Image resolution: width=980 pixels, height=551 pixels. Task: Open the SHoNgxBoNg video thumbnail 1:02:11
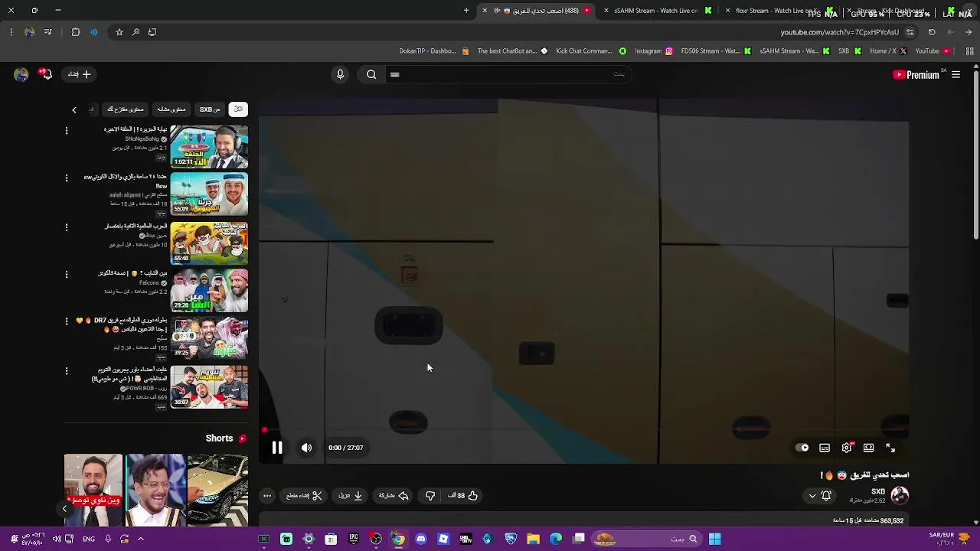[x=209, y=146]
